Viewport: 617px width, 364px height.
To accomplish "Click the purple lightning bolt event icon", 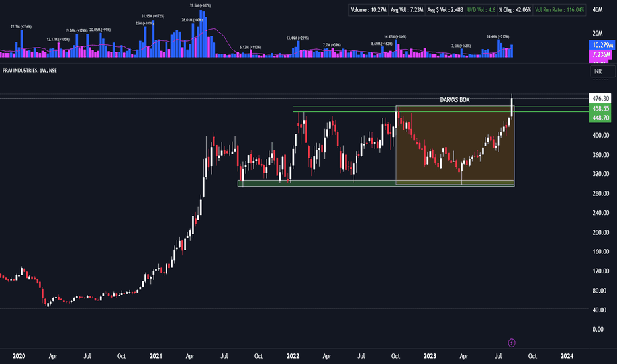I will [512, 343].
